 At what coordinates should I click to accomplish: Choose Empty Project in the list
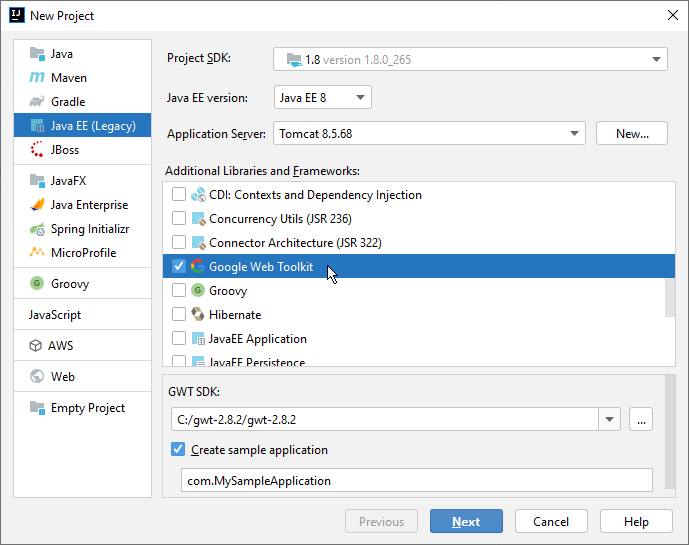pos(88,408)
